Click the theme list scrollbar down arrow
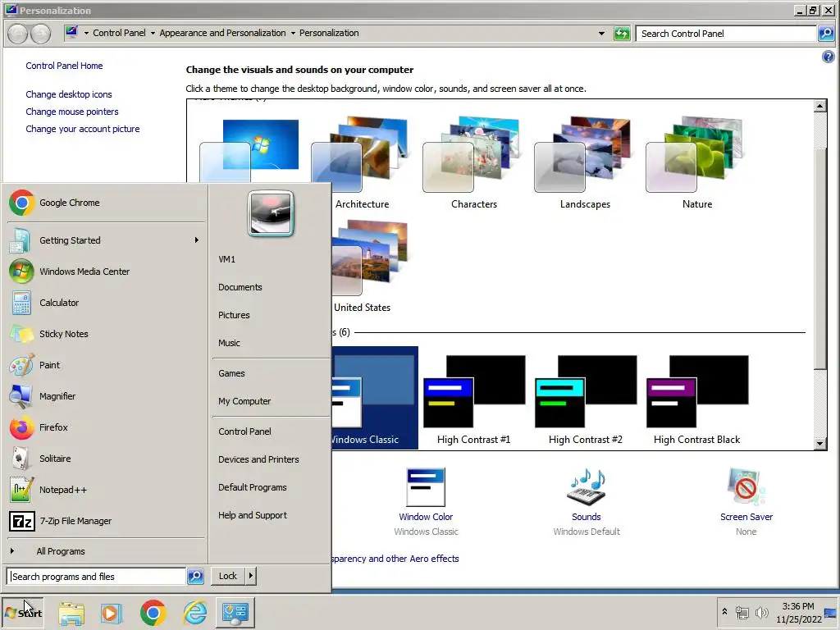840x630 pixels. coord(819,443)
